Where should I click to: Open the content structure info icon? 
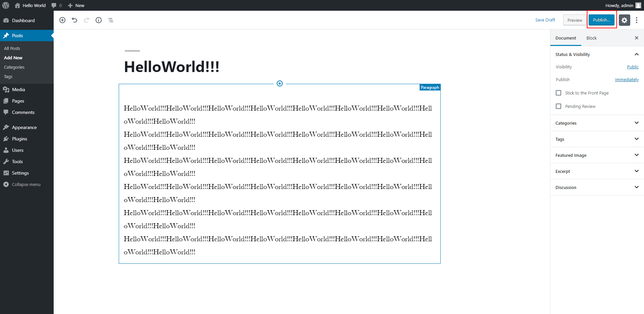click(x=99, y=20)
